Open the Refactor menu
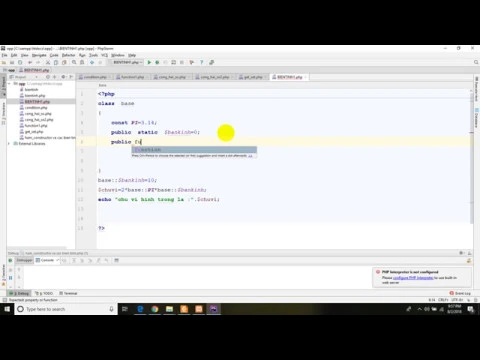Screen dimensions: 480x360 click(x=68, y=55)
